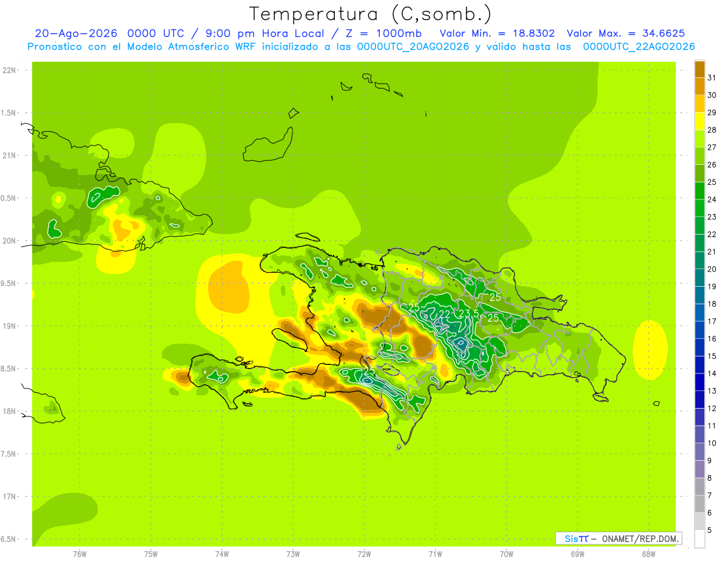Click the legend value "20"
This screenshot has width=728, height=562.
click(712, 269)
